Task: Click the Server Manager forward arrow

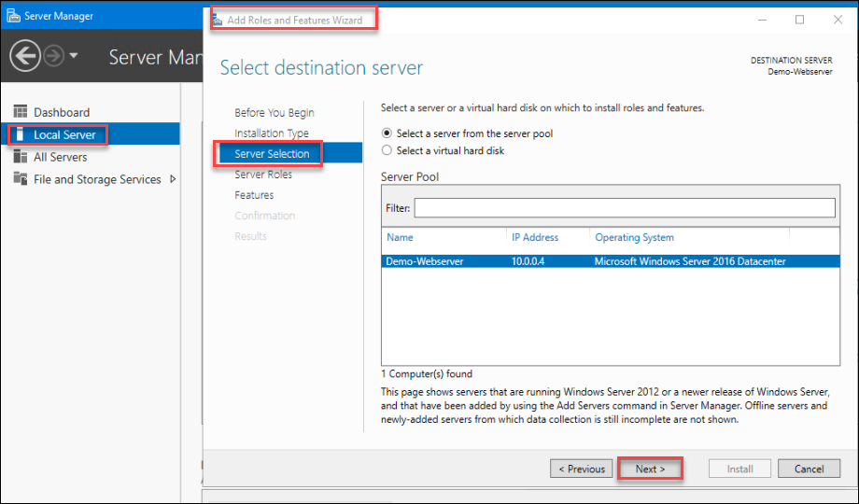Action: click(x=54, y=56)
